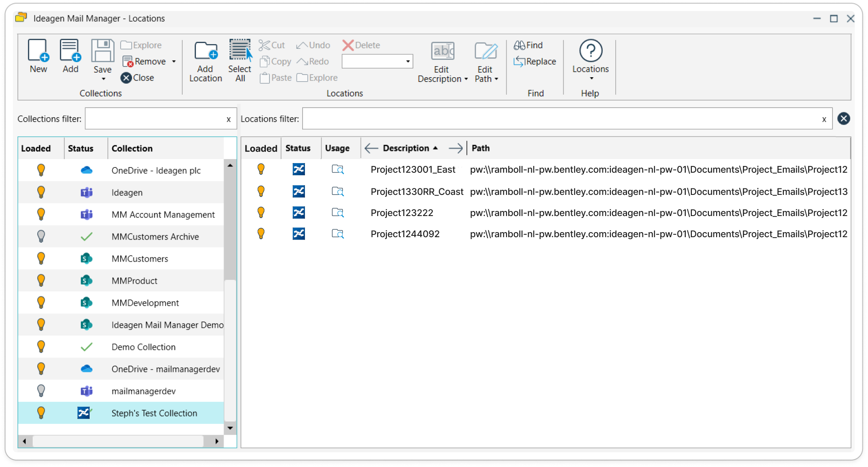Click the Add collection icon
This screenshot has height=467, width=868.
tap(70, 51)
